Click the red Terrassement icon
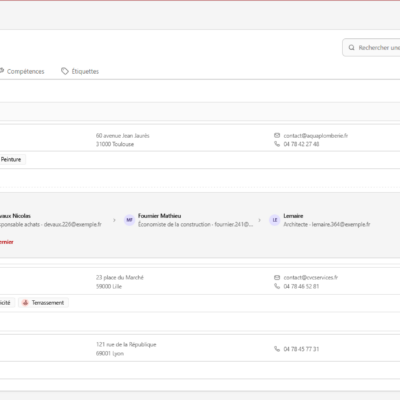 coord(25,303)
